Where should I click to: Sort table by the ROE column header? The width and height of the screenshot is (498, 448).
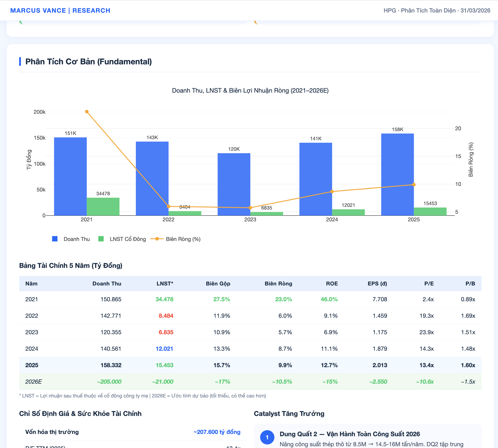pos(332,284)
